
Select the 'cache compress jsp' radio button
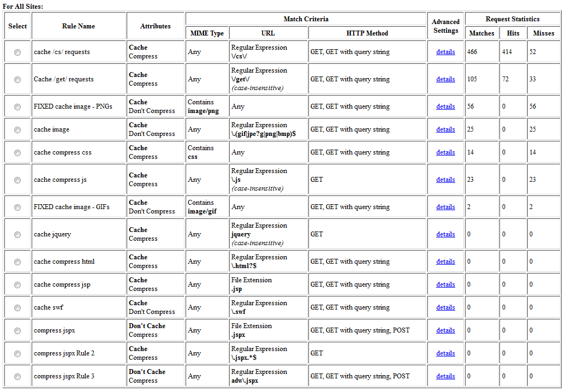(17, 285)
